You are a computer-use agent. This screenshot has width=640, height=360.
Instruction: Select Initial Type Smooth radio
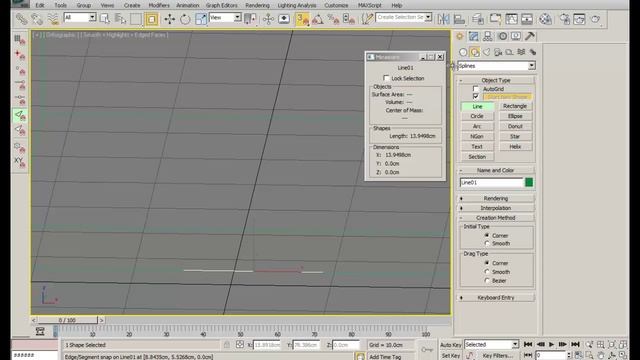[x=487, y=243]
